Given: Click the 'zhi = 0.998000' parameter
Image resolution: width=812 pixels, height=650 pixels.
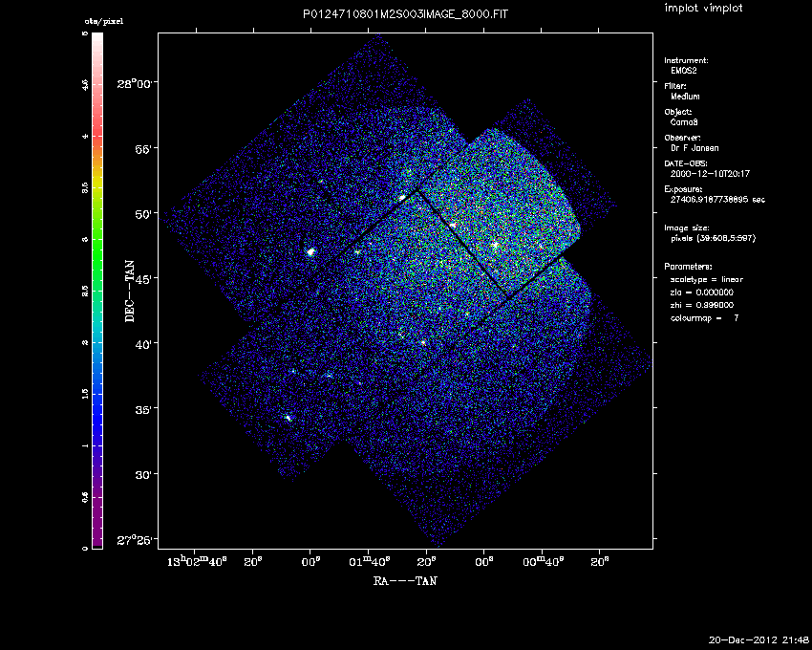Looking at the screenshot, I should pos(702,305).
